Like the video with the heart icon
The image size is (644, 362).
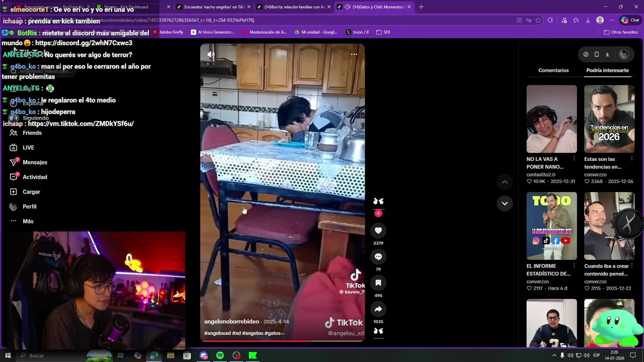(x=378, y=230)
